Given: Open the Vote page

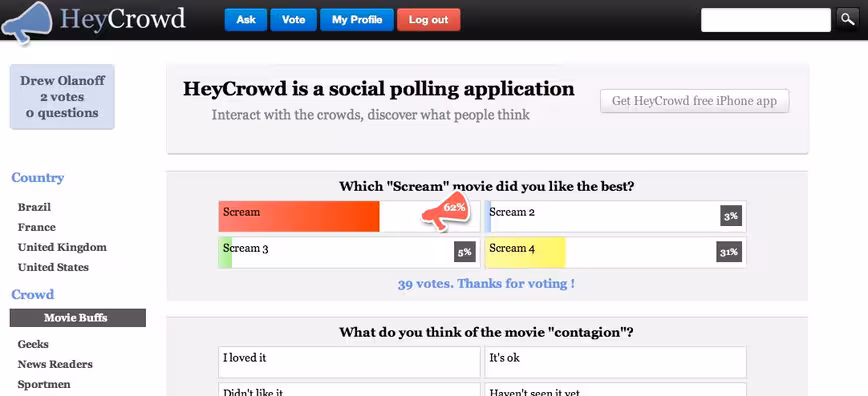Looking at the screenshot, I should 293,20.
